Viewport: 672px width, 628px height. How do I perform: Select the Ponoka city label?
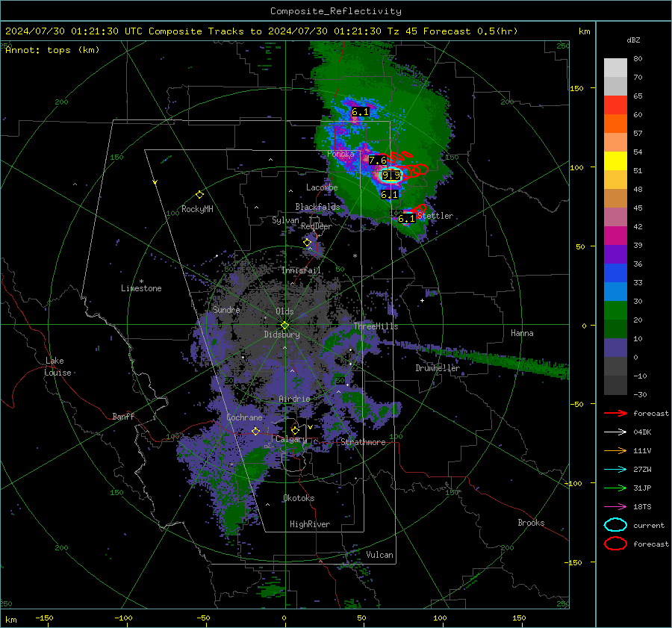point(340,154)
